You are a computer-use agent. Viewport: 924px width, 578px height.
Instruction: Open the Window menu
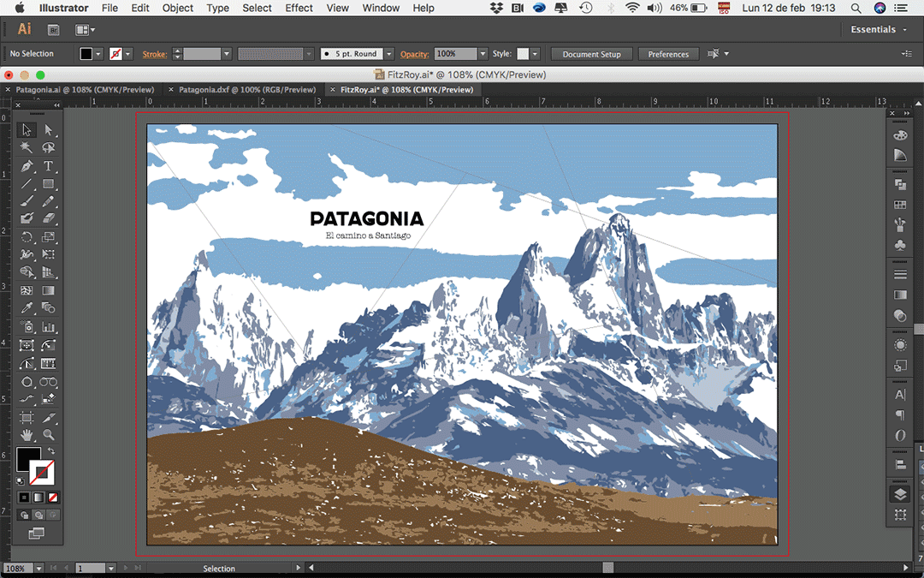point(381,8)
